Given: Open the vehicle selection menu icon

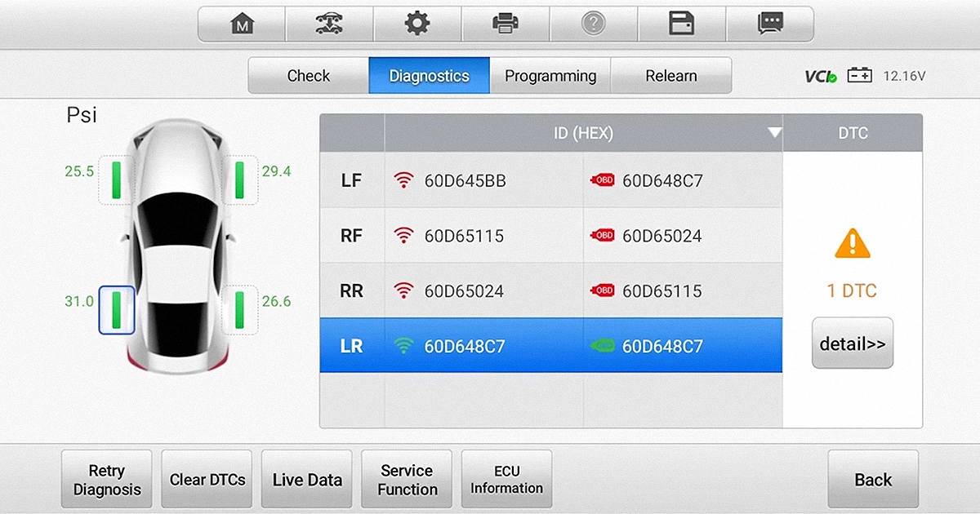Looking at the screenshot, I should coord(329,24).
